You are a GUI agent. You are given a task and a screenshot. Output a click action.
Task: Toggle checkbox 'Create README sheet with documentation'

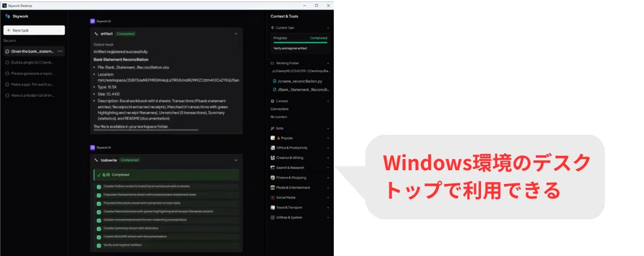pos(99,237)
